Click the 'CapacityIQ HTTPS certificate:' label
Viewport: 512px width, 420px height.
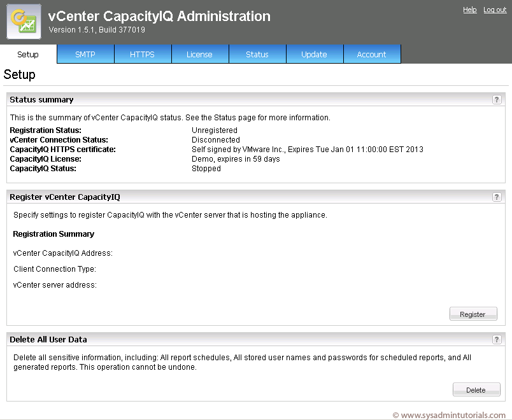click(62, 150)
